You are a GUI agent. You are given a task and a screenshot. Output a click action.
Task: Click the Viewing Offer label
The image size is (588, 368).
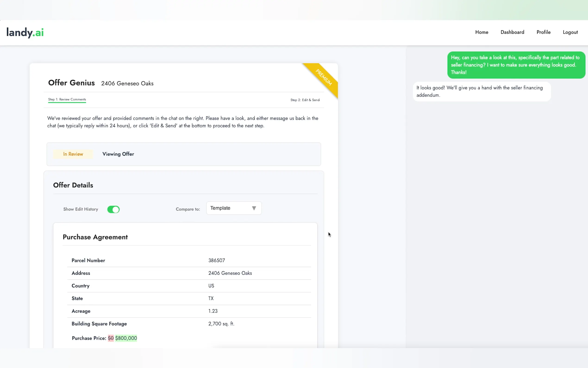click(x=118, y=154)
